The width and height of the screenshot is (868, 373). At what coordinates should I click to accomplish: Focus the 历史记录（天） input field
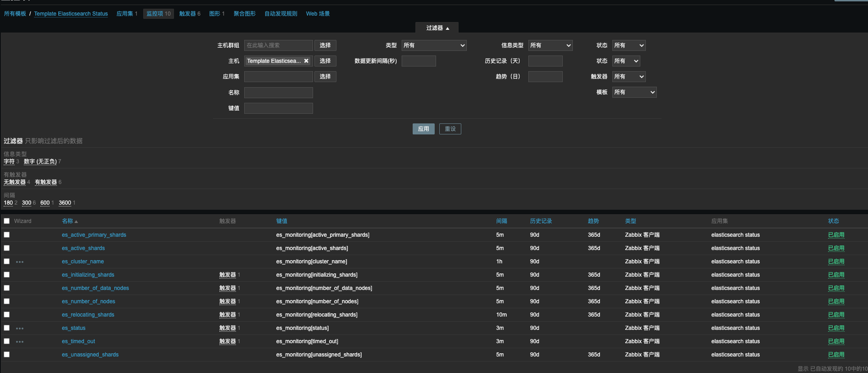point(545,61)
